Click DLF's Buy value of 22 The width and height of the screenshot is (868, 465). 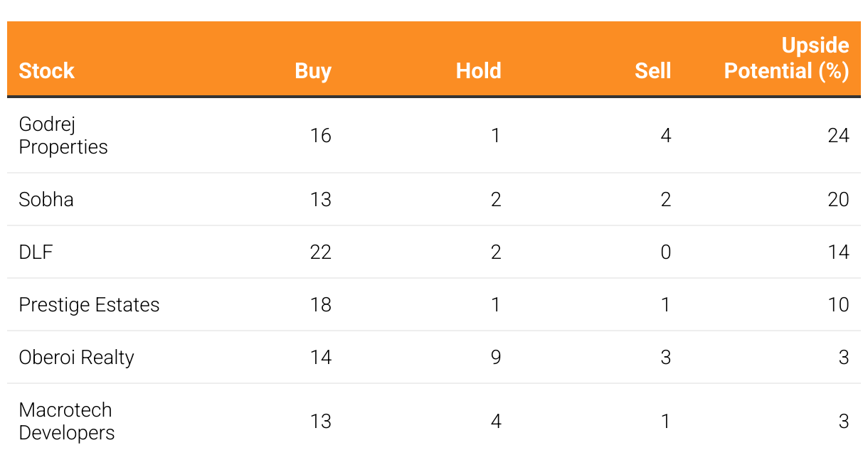pos(320,252)
